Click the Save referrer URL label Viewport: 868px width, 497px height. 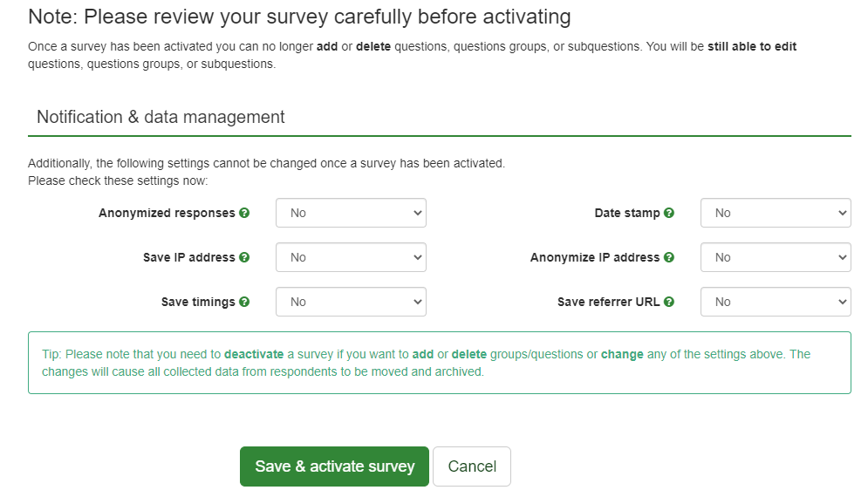coord(608,302)
